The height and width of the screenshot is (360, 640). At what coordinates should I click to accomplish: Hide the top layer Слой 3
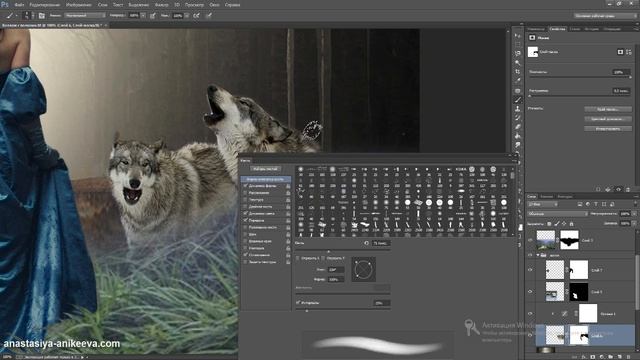[530, 240]
